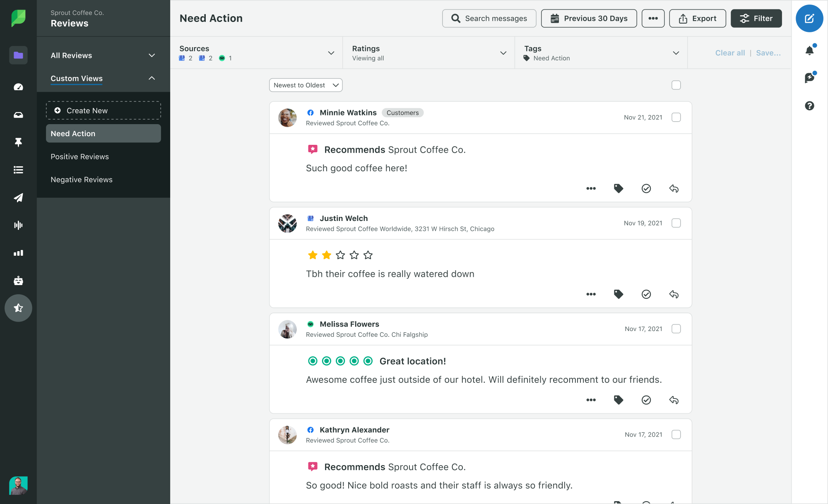828x504 pixels.
Task: Click the tag icon on Minnie Watkins' review
Action: tap(618, 189)
